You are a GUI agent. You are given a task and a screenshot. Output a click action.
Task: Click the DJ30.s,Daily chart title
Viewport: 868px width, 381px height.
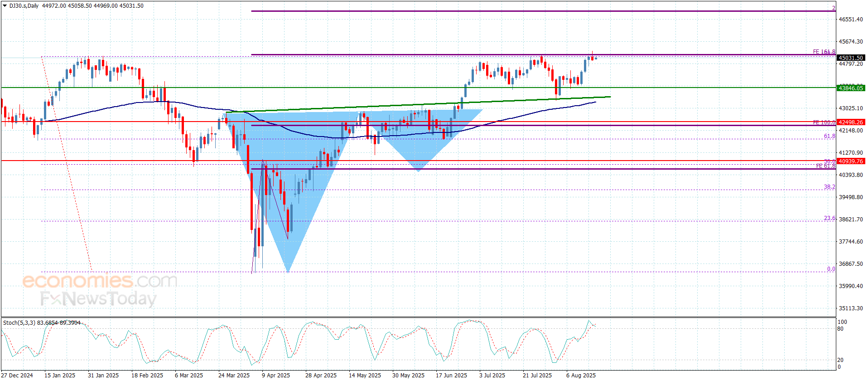pos(24,6)
